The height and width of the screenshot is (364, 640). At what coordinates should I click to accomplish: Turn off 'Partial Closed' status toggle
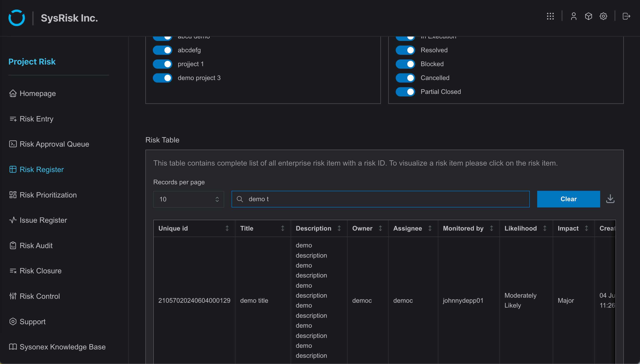pyautogui.click(x=405, y=91)
